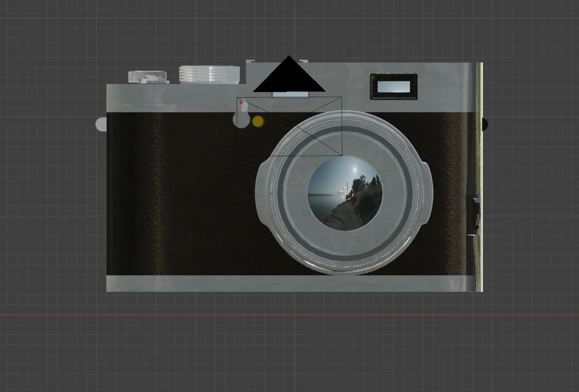Select the black triangle of the camera object
The height and width of the screenshot is (392, 579).
289,74
